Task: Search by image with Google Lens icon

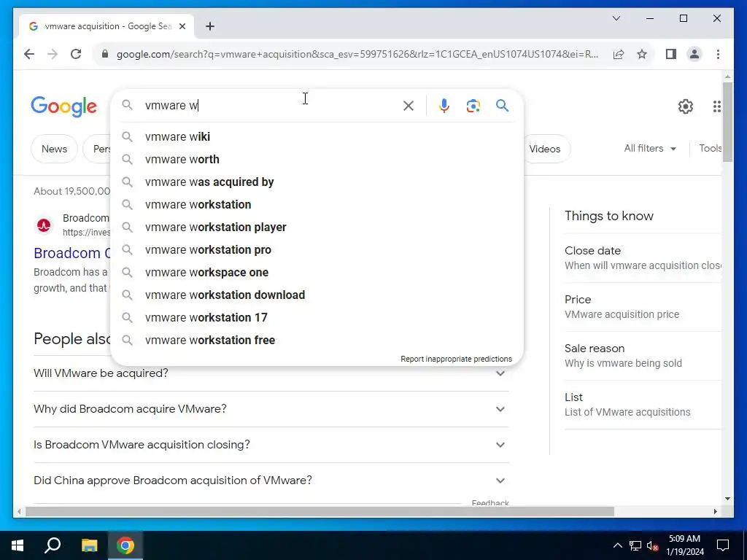Action: tap(473, 106)
